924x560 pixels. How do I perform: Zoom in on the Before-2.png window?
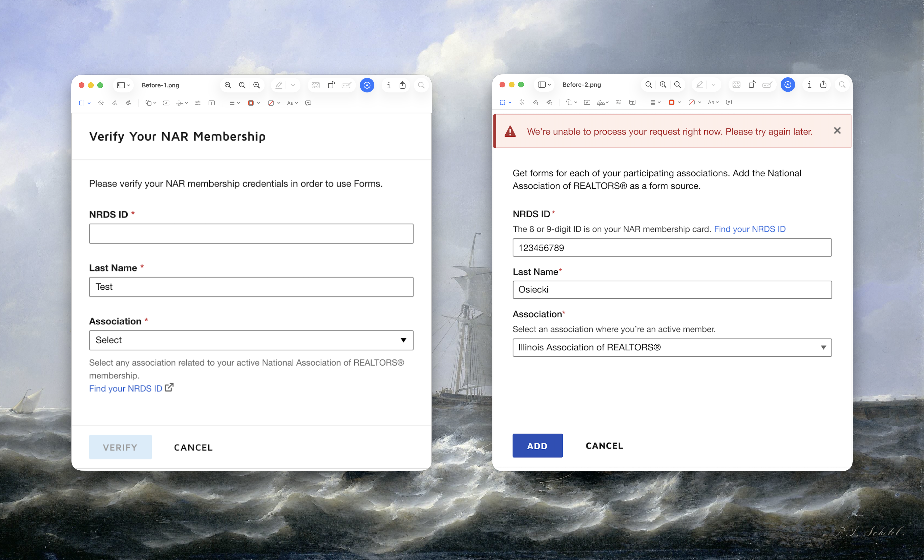(x=678, y=85)
